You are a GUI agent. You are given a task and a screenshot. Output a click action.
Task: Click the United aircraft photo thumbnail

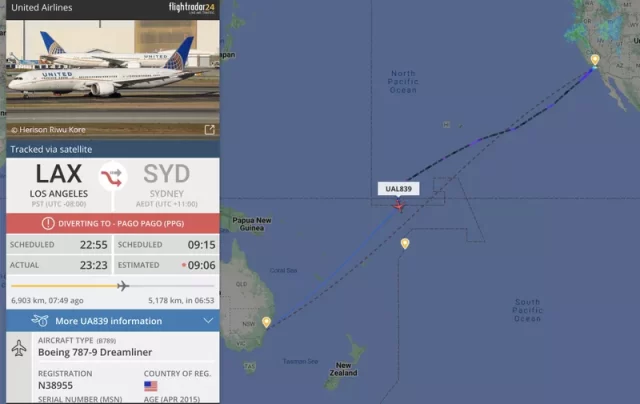[x=113, y=78]
